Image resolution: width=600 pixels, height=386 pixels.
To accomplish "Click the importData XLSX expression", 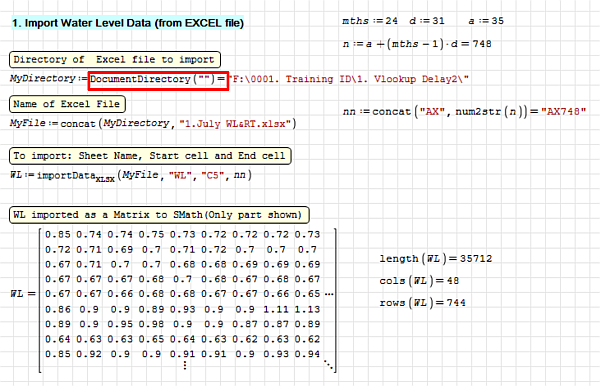I will click(131, 176).
